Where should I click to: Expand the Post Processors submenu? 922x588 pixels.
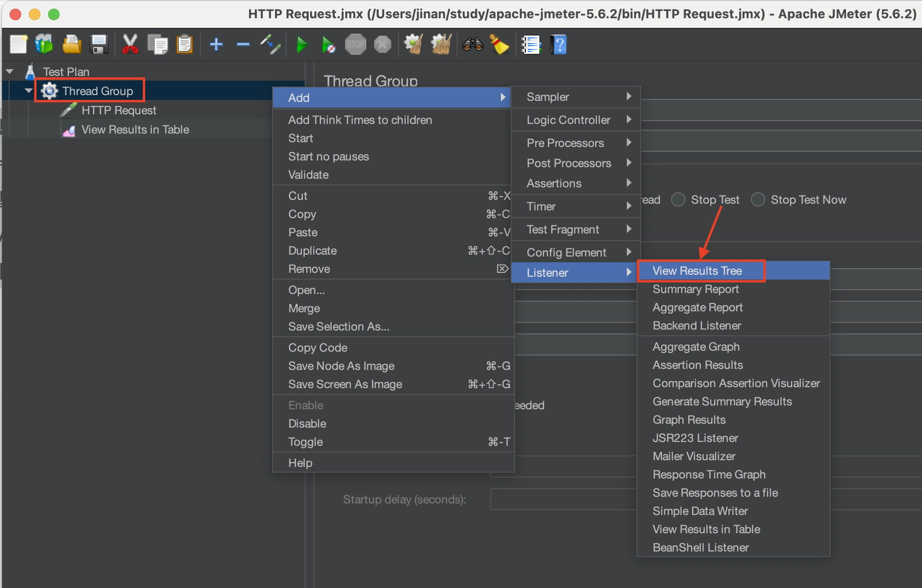[575, 163]
